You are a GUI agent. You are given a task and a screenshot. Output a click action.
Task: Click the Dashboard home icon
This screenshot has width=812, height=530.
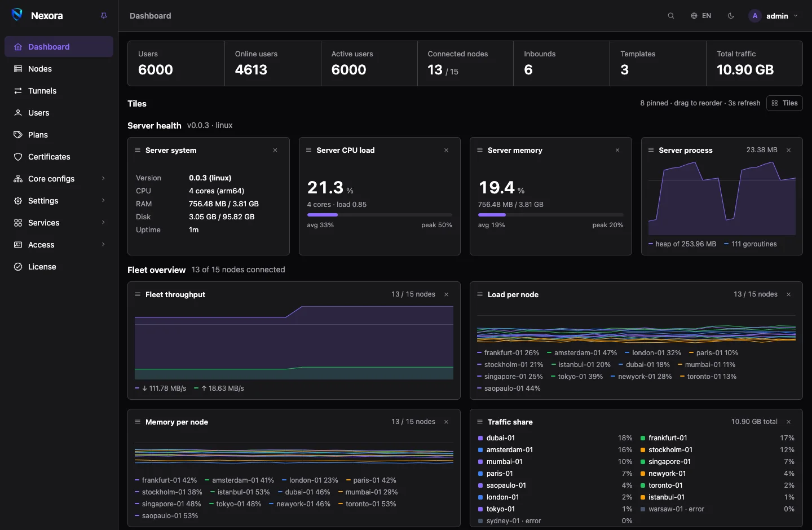point(18,47)
